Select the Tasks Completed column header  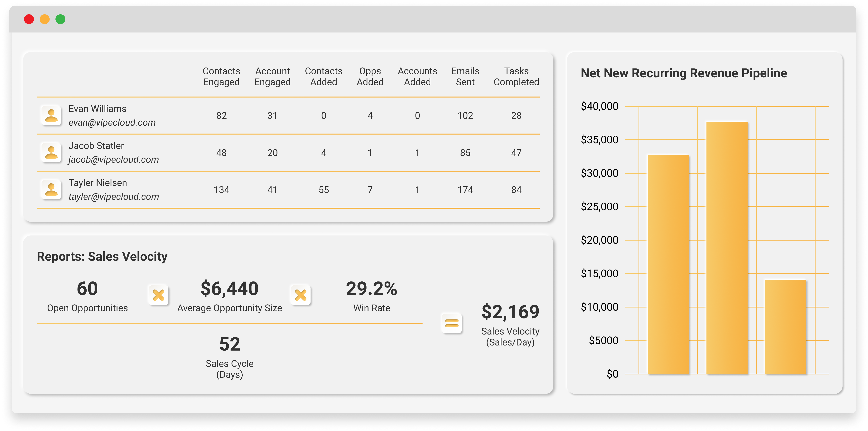516,77
